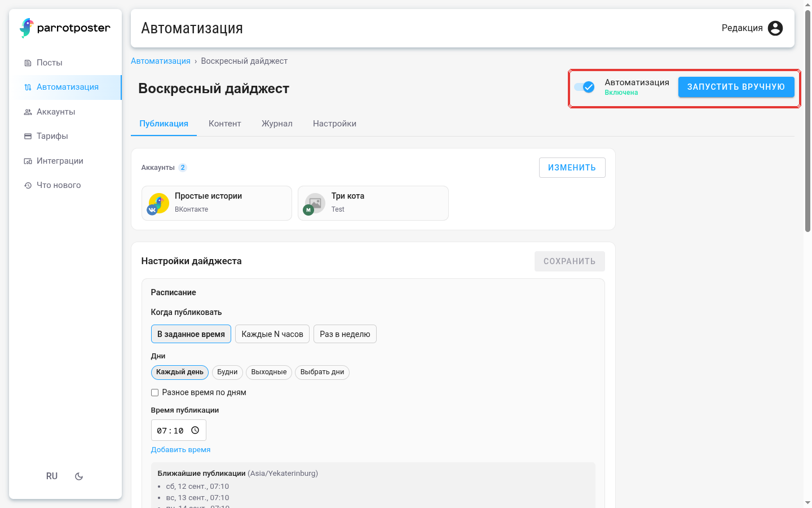Click the Включена status text
The height and width of the screenshot is (508, 812).
[621, 93]
